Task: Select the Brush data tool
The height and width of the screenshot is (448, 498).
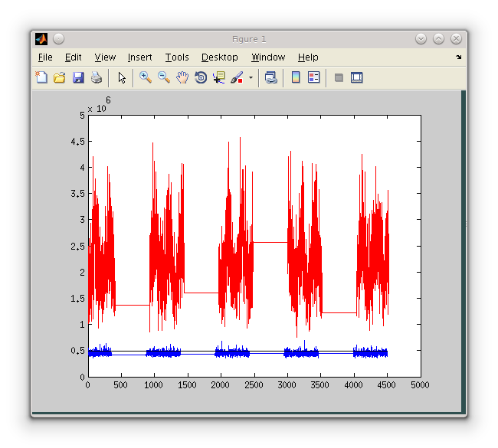Action: coord(236,77)
